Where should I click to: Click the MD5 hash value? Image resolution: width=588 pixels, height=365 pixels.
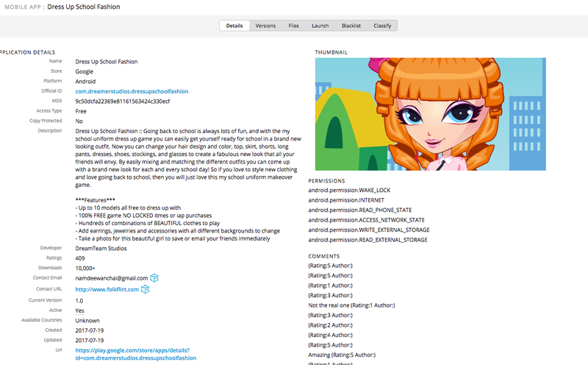(x=123, y=102)
